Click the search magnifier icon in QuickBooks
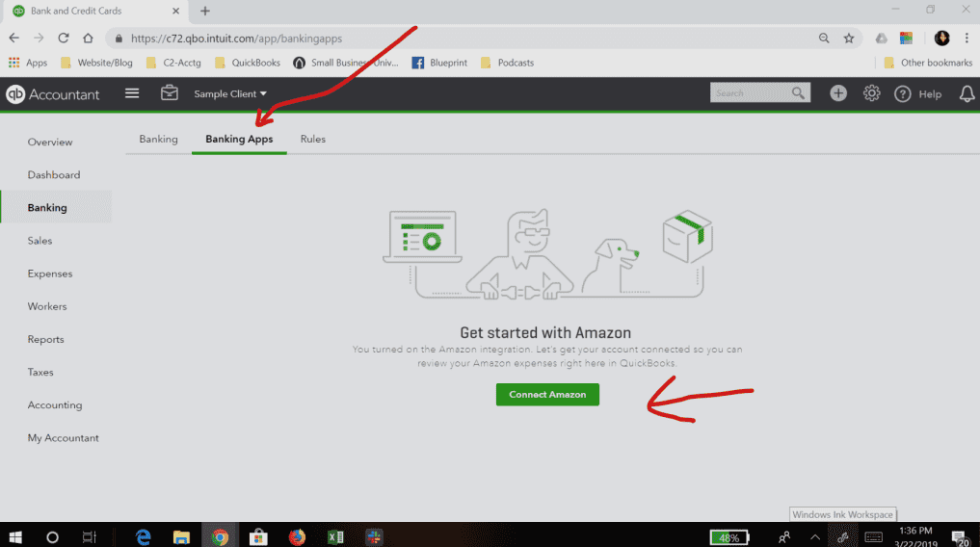This screenshot has width=980, height=547. [x=798, y=93]
